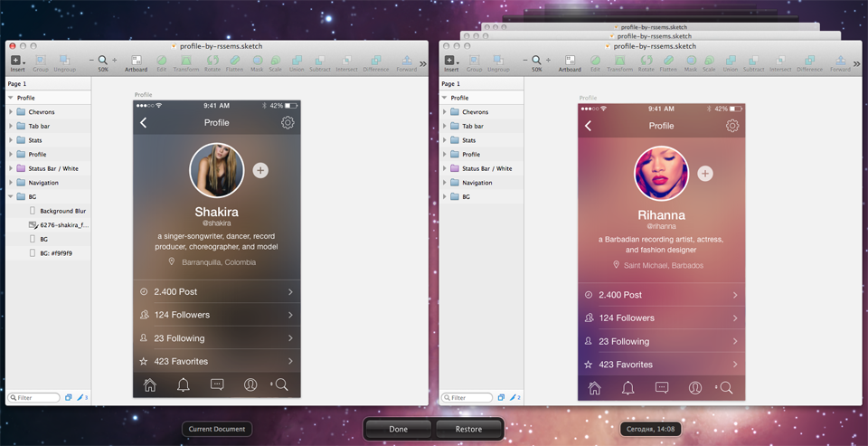Click Restore button
The image size is (868, 446).
pyautogui.click(x=468, y=430)
